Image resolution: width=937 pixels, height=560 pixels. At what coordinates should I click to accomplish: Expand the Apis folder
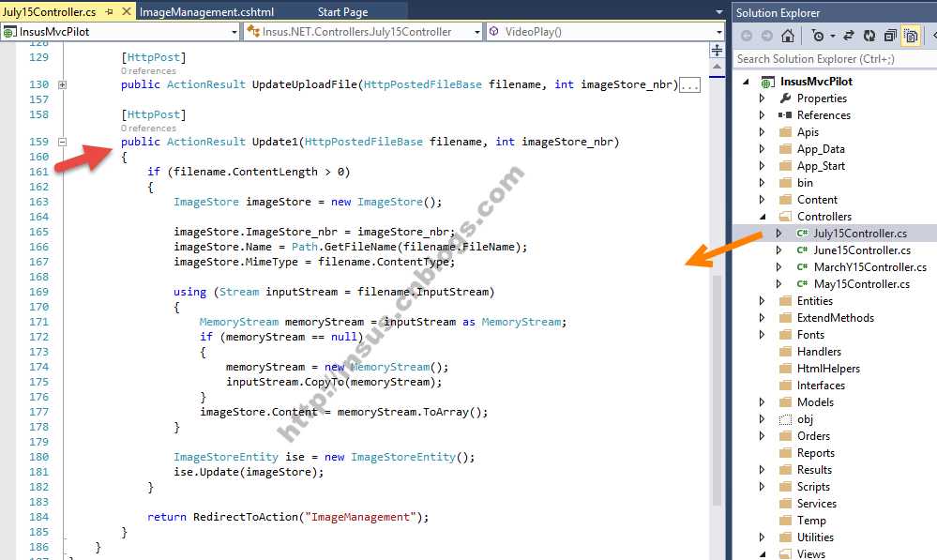click(762, 131)
